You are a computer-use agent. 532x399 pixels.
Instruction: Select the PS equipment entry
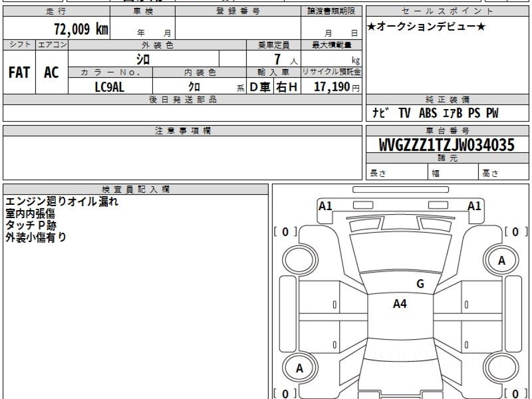pyautogui.click(x=474, y=113)
